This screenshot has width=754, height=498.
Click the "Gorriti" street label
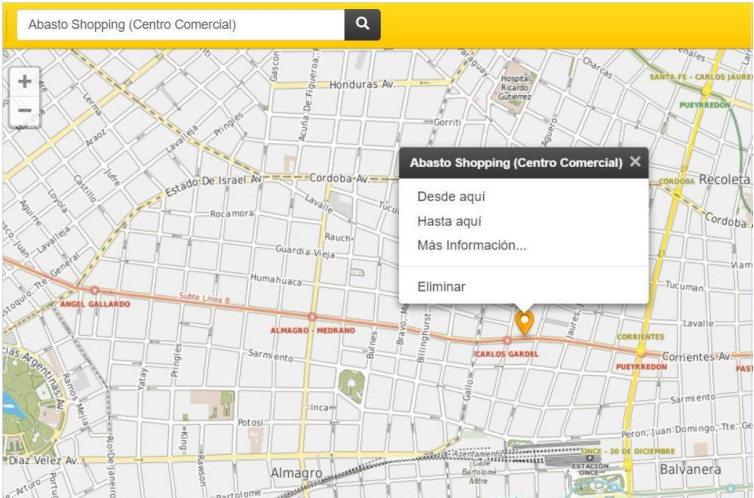[447, 122]
